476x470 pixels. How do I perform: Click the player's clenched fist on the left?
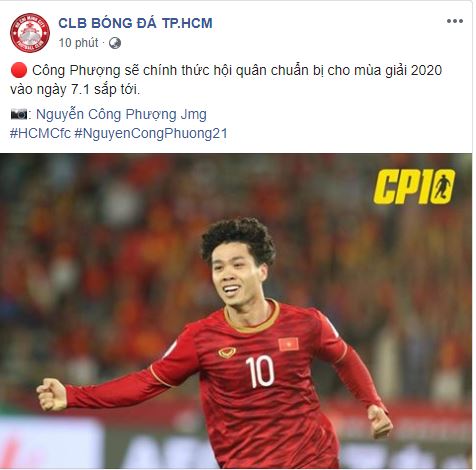click(51, 394)
